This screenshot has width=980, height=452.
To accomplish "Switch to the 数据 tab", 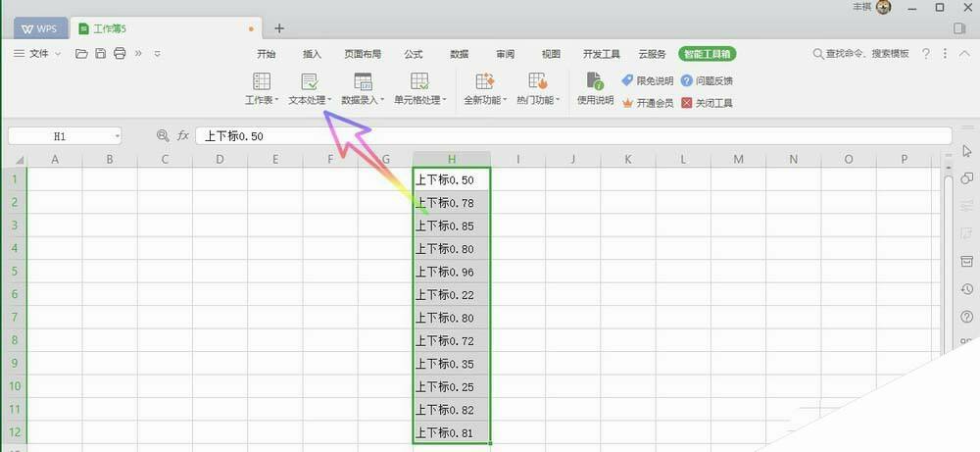I will pos(460,54).
